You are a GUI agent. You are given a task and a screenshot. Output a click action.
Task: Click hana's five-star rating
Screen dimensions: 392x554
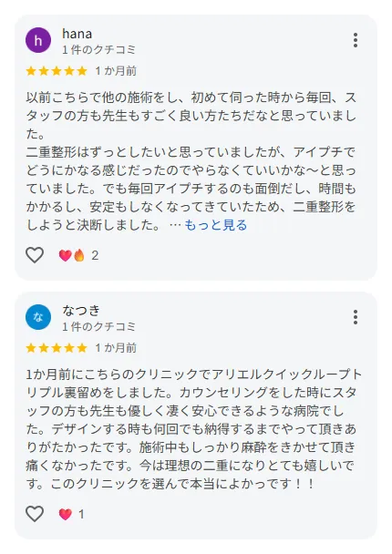[57, 71]
